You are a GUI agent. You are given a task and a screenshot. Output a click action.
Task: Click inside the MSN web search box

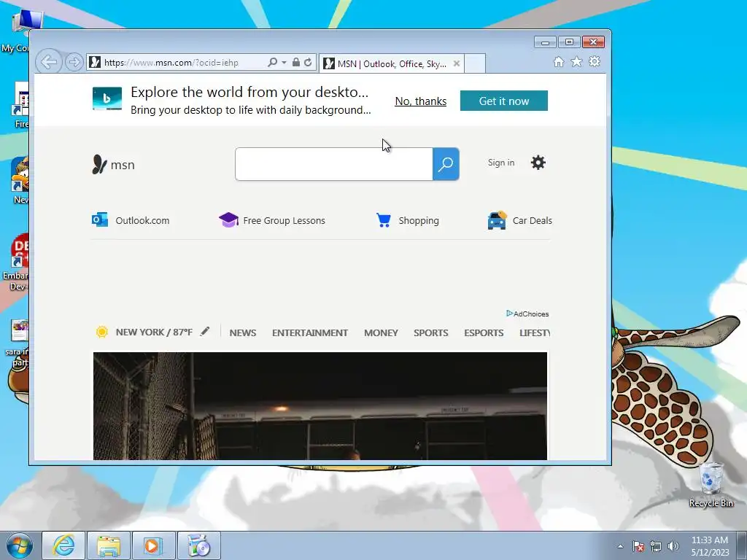pos(334,164)
